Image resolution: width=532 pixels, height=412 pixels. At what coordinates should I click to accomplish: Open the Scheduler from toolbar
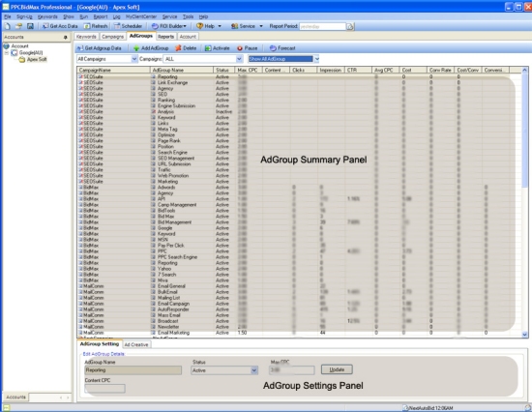[x=128, y=26]
